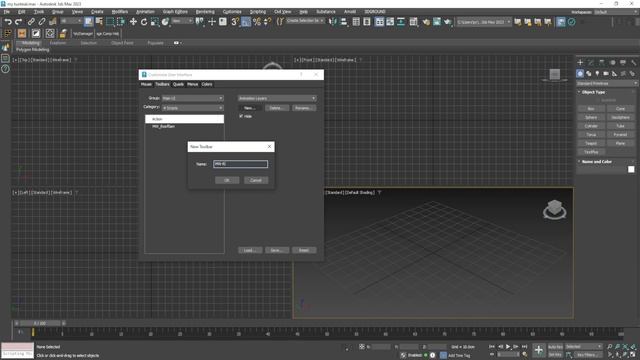Switch to the Modify panel tab icon
This screenshot has width=640, height=360.
pyautogui.click(x=591, y=62)
